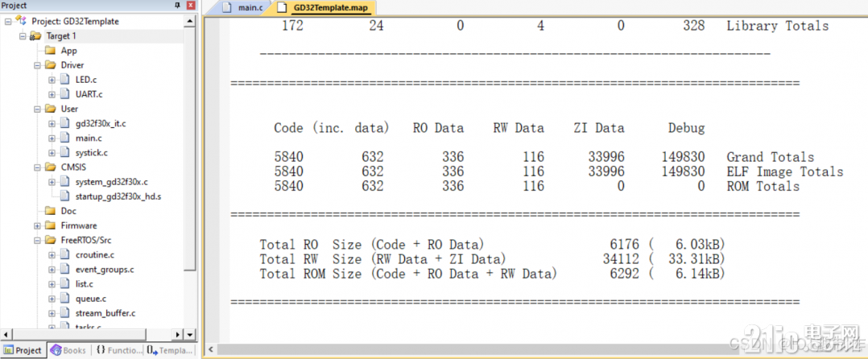Click the project tree scroll-right arrow
Viewport: 868px width, 359px height.
coord(178,335)
